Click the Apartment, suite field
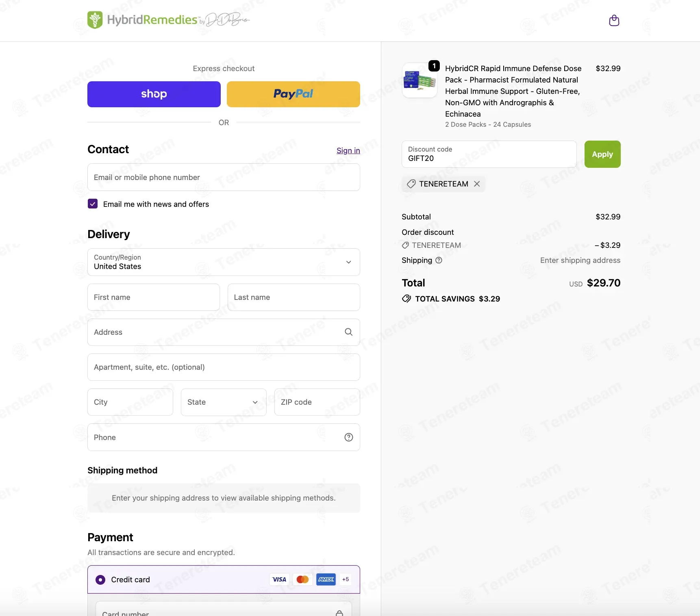The width and height of the screenshot is (700, 616). 224,367
